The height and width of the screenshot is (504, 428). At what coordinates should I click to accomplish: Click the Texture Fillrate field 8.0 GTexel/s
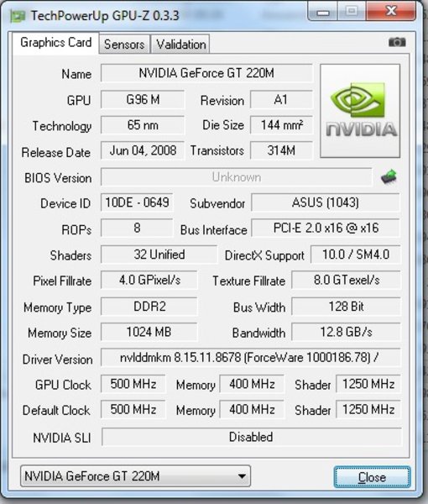pyautogui.click(x=346, y=280)
